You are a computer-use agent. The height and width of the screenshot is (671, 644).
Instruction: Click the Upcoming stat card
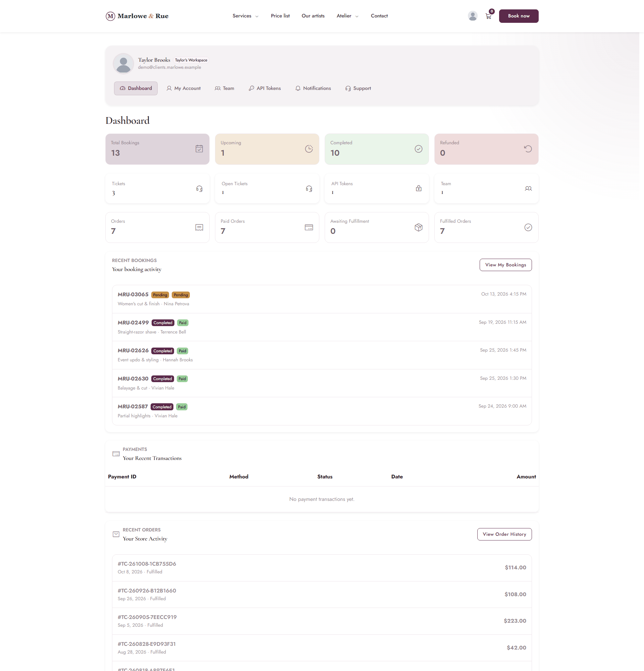tap(267, 149)
